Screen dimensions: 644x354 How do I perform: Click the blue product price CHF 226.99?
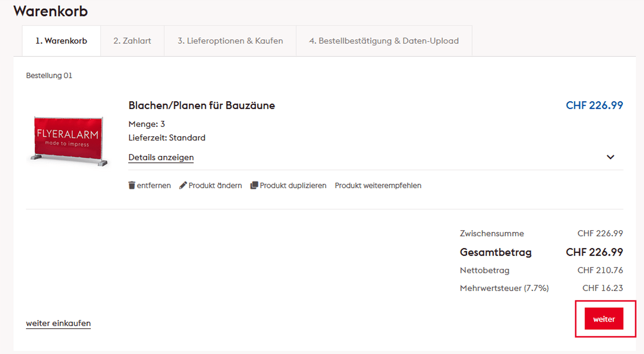594,105
